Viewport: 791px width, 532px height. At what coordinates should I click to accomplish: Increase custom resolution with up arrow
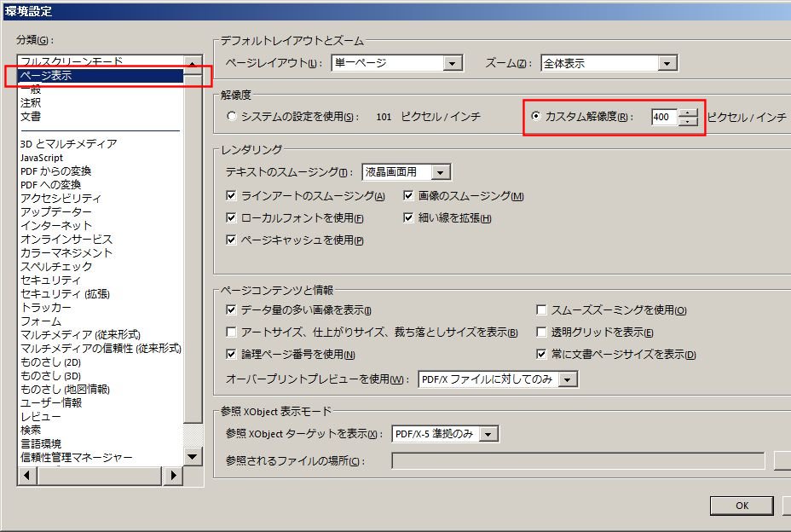(x=688, y=113)
